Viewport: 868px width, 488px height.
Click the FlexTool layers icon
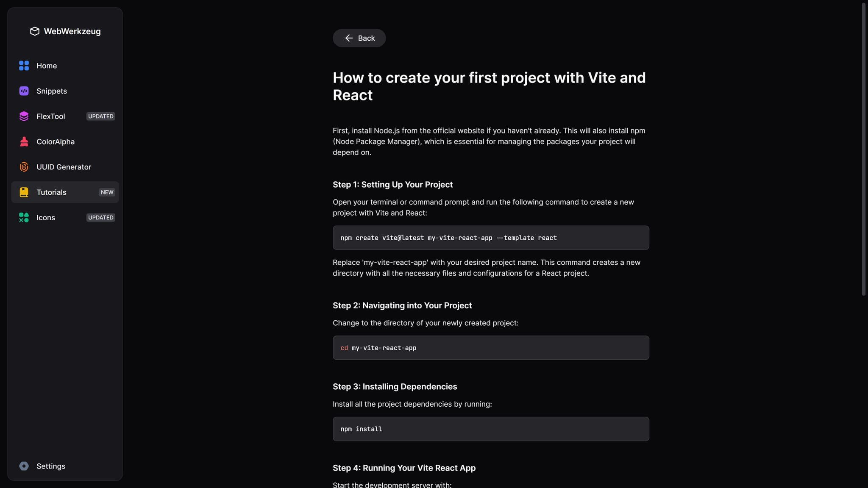tap(24, 116)
